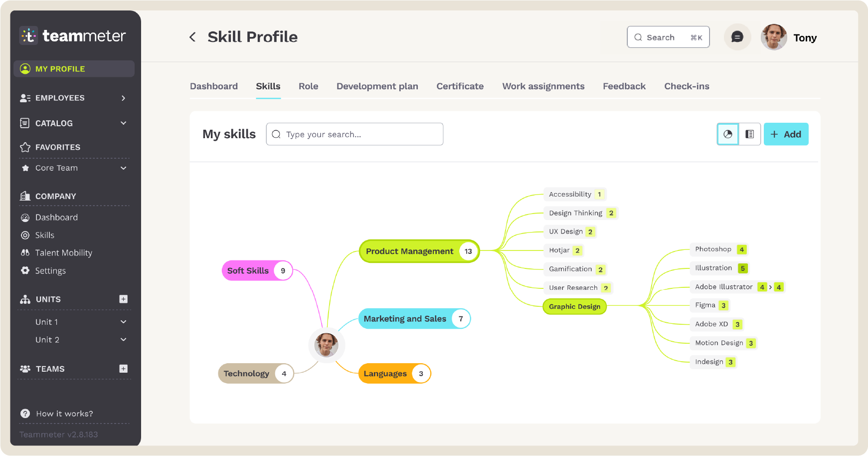Select the Graphic Design skill node
The height and width of the screenshot is (456, 868).
pyautogui.click(x=574, y=306)
